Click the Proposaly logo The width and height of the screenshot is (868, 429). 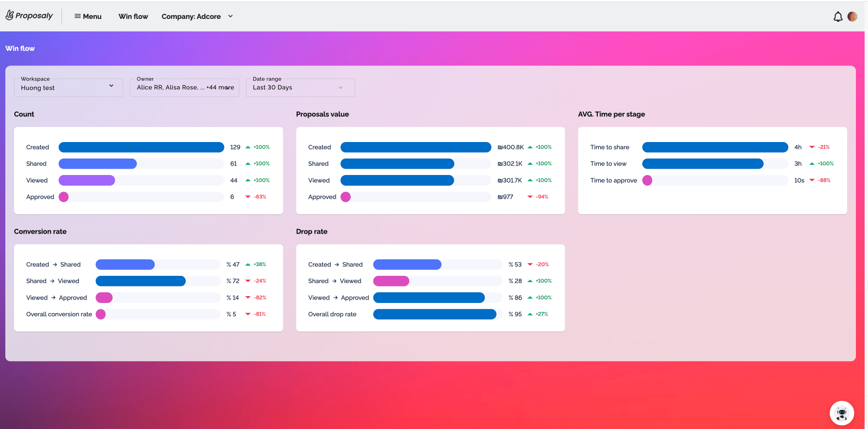[x=29, y=16]
